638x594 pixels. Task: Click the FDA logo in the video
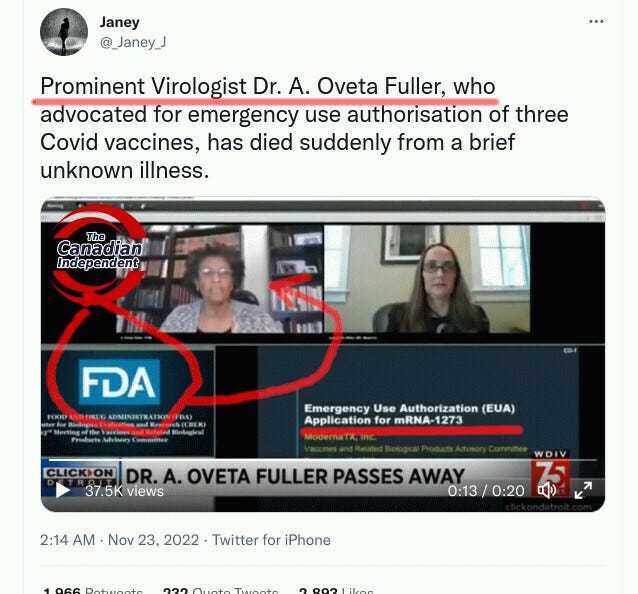click(x=119, y=382)
